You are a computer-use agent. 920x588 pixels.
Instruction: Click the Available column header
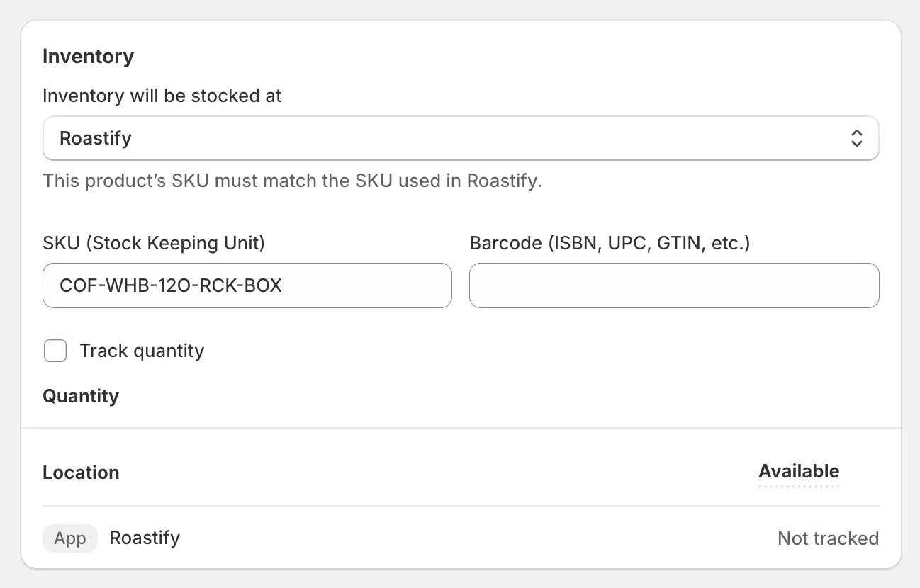(x=799, y=471)
